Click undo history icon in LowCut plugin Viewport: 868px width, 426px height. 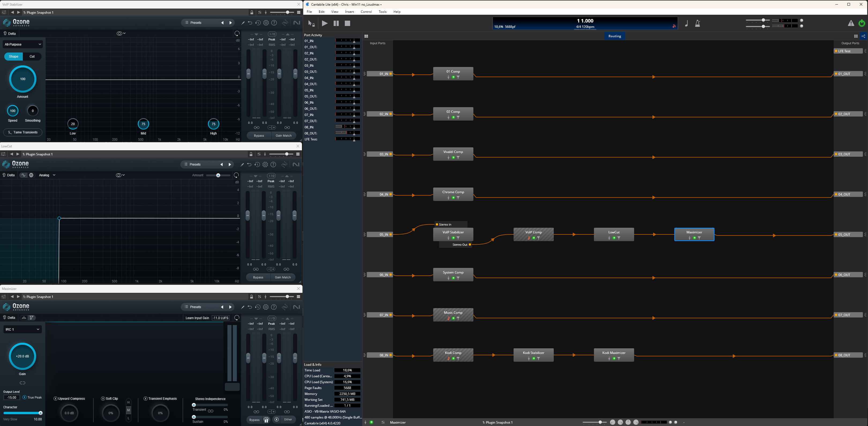tap(257, 165)
